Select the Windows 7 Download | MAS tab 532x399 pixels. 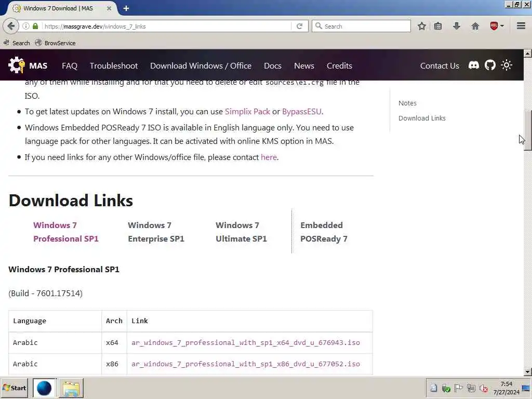tap(58, 8)
